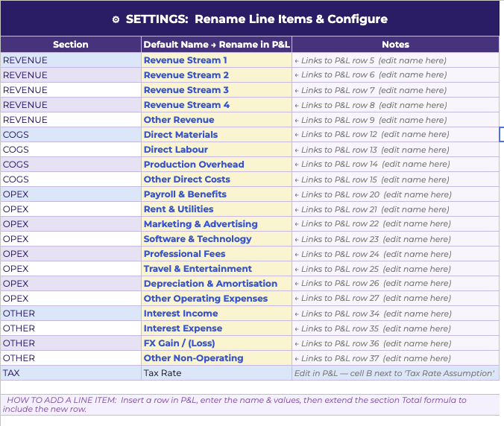504x426 pixels.
Task: Click the note 'Links to P&L row 12'
Action: click(x=395, y=135)
